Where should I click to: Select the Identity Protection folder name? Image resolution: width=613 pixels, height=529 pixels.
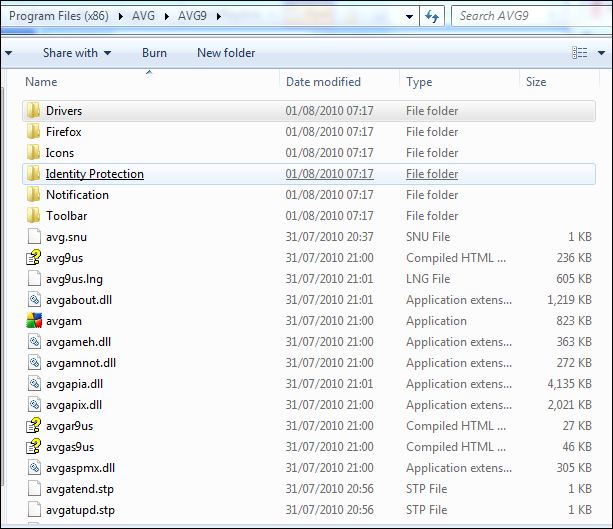click(95, 174)
